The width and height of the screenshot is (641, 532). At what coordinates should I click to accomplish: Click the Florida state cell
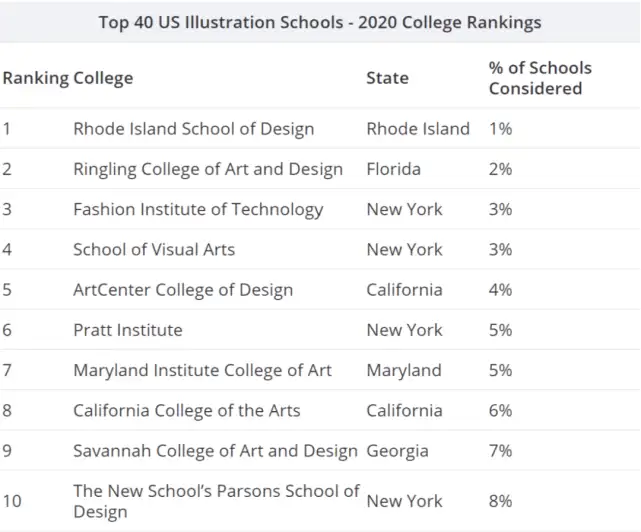(x=393, y=169)
